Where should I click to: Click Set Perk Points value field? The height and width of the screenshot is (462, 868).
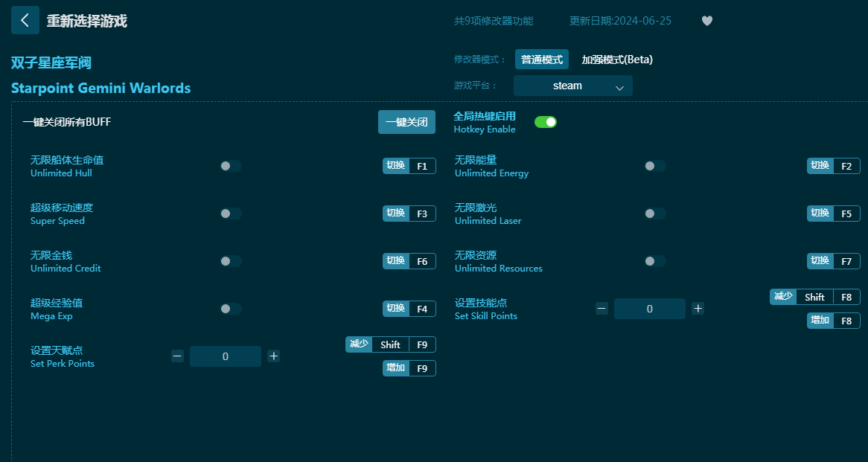coord(226,356)
